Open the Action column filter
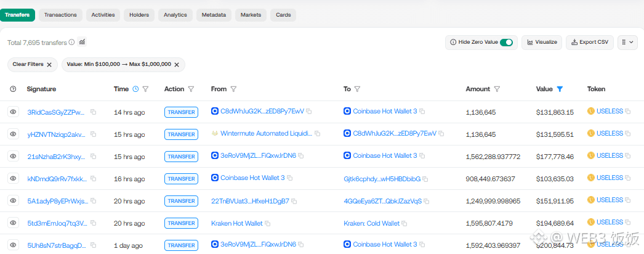644x254 pixels. pos(191,89)
